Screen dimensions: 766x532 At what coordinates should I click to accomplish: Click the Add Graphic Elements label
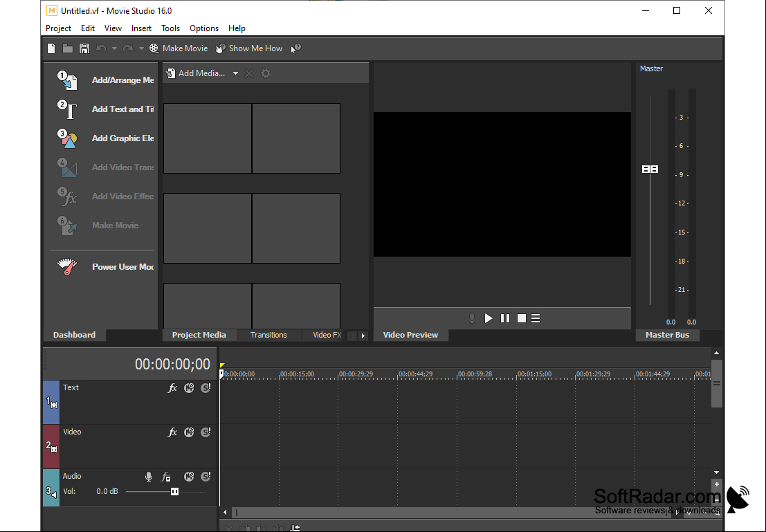pos(122,138)
